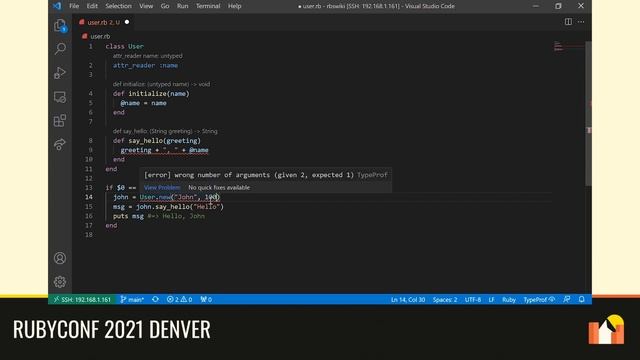Open the Go menu

(x=165, y=6)
